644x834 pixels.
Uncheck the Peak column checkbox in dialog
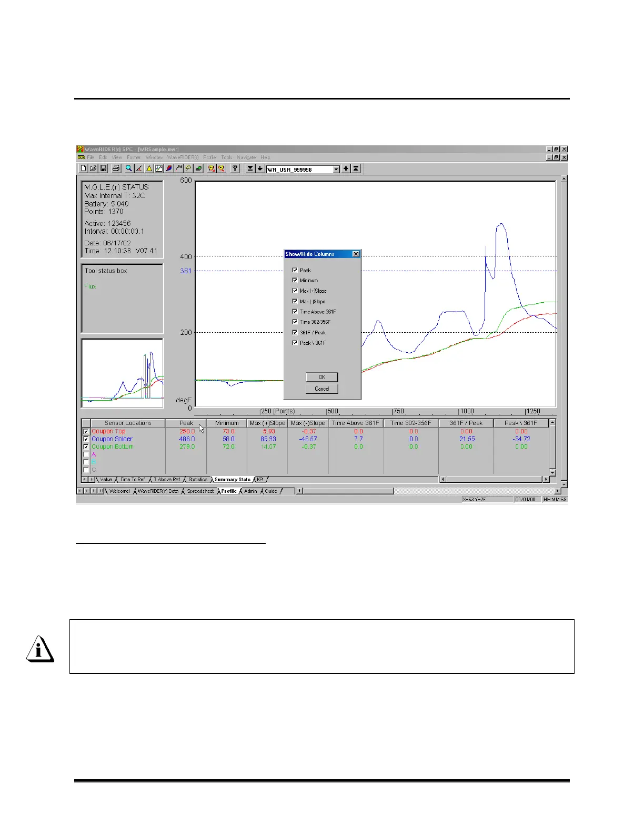(295, 270)
